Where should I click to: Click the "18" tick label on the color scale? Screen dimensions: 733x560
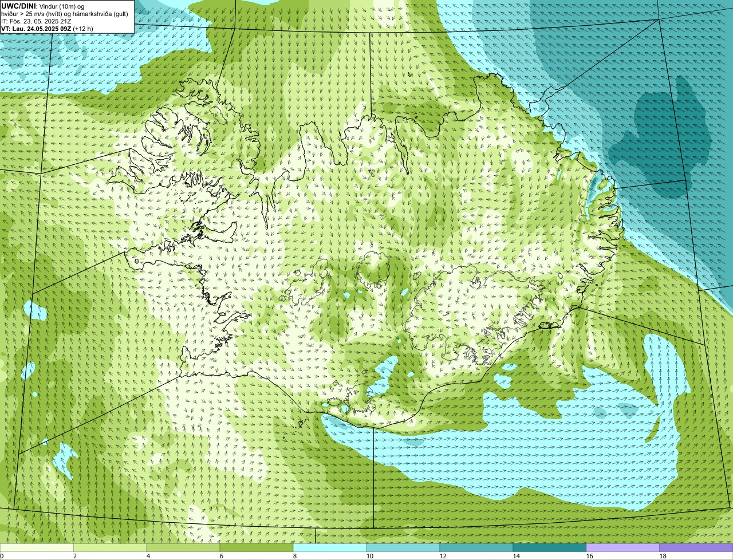pos(663,556)
